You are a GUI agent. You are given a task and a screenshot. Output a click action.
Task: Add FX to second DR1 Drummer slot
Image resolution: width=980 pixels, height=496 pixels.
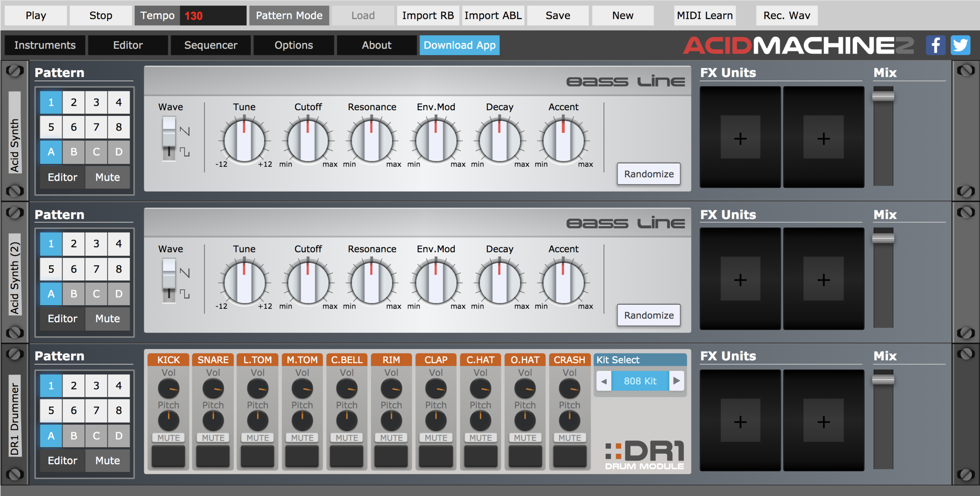pyautogui.click(x=824, y=421)
